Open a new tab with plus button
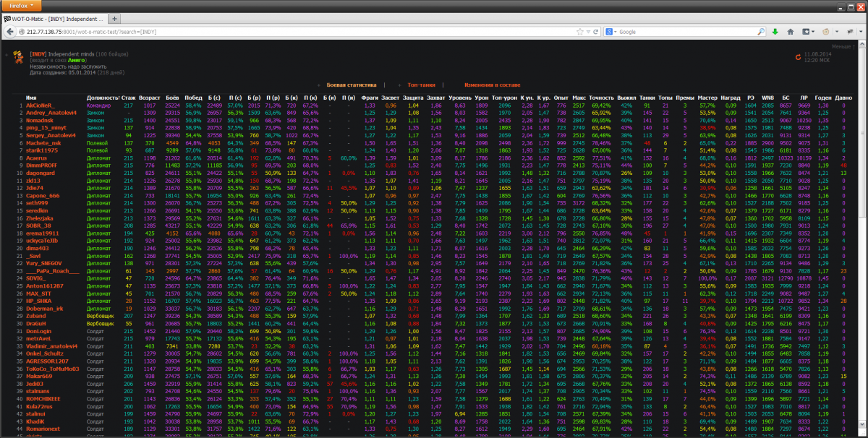The width and height of the screenshot is (868, 438). click(x=116, y=17)
